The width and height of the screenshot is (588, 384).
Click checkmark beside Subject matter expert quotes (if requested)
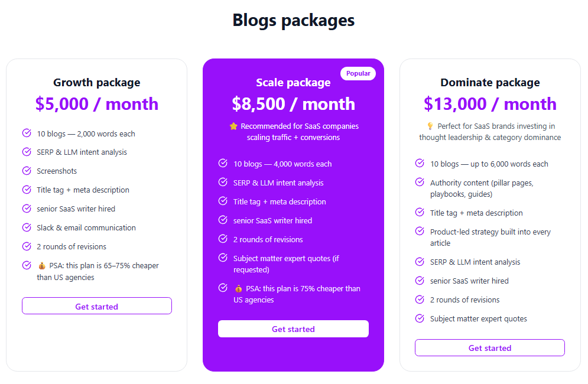tap(223, 258)
